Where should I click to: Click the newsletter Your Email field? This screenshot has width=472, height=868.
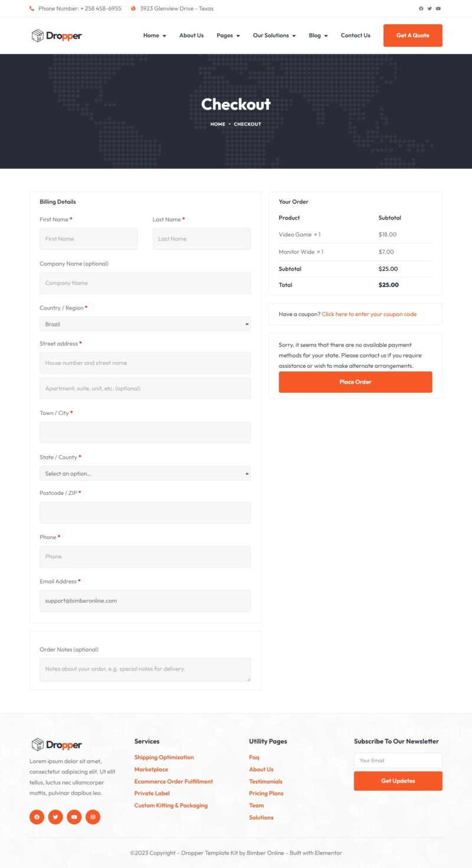398,761
